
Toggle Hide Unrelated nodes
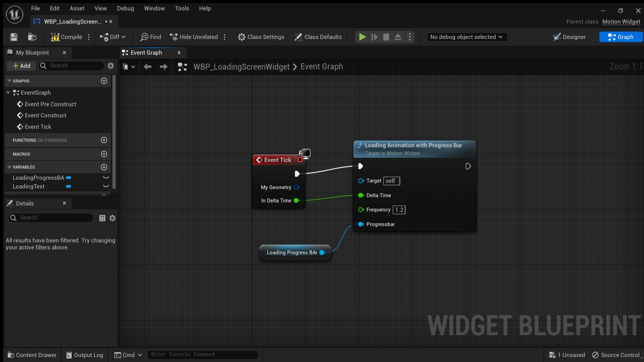click(x=194, y=37)
